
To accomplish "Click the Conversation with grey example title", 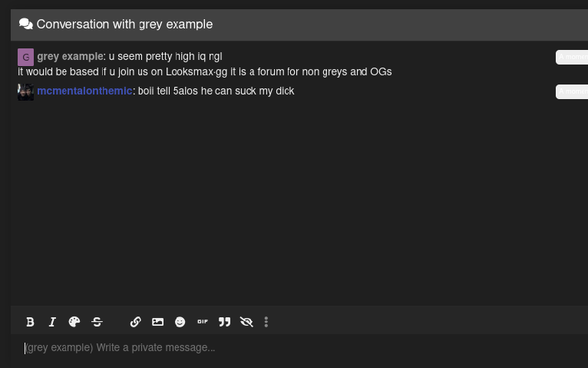I will point(124,25).
